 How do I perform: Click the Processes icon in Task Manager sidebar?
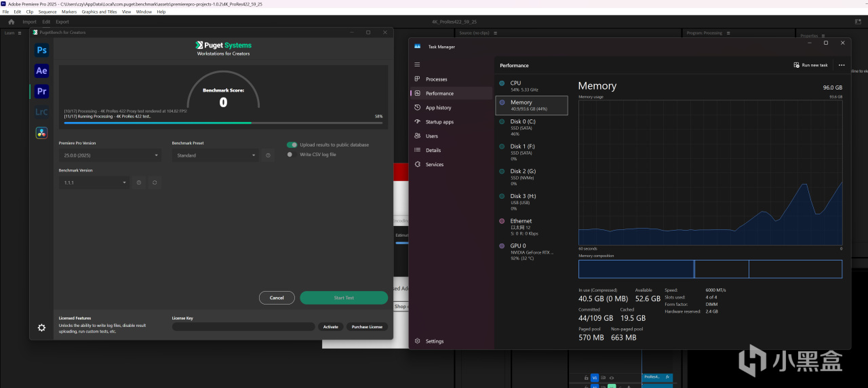418,79
